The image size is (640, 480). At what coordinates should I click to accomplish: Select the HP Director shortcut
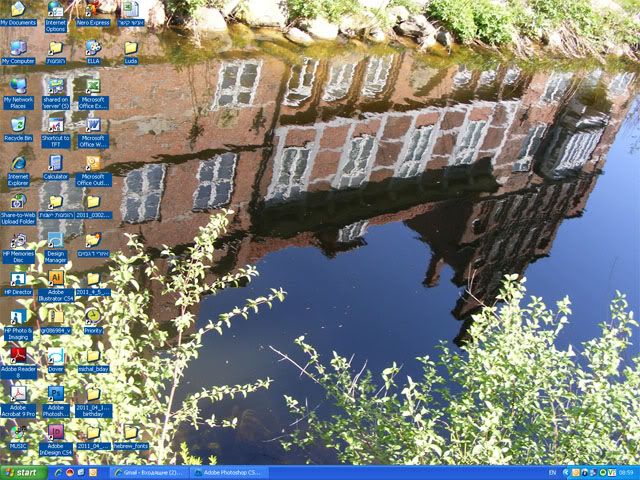click(18, 279)
